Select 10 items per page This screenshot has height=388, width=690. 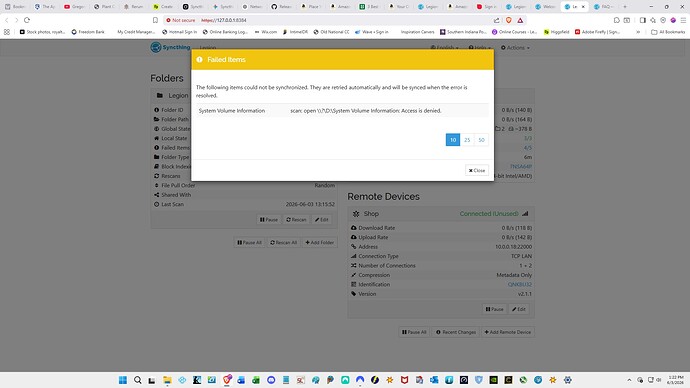[453, 140]
